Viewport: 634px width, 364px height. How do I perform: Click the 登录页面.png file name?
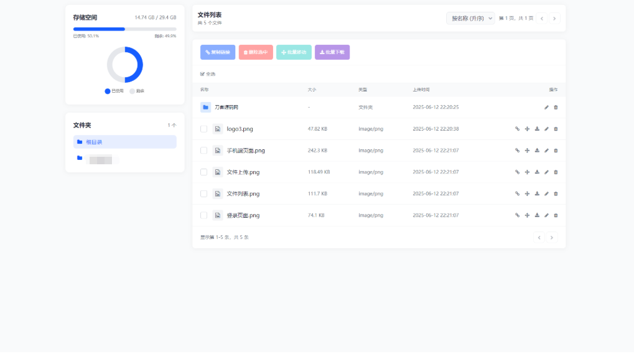pos(243,215)
